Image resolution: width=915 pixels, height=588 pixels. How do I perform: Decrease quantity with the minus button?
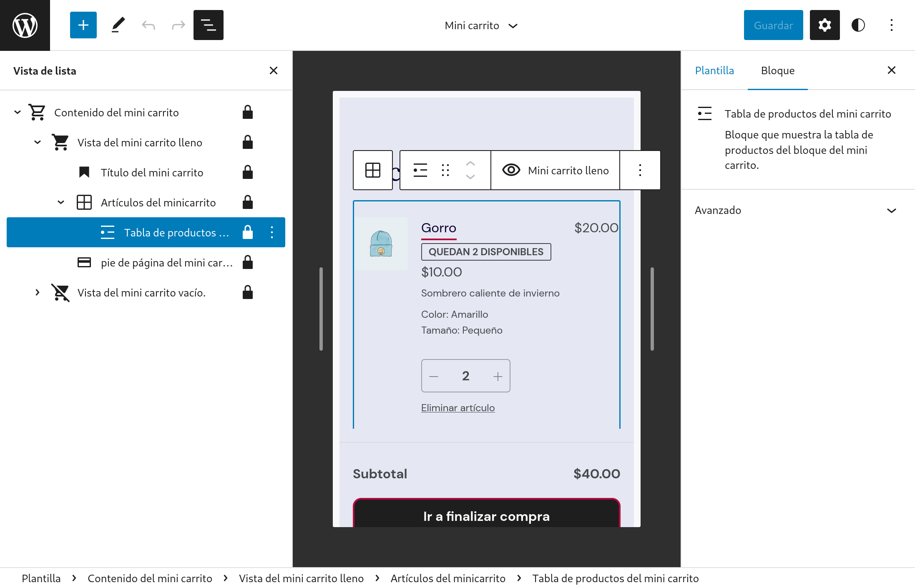coord(434,376)
